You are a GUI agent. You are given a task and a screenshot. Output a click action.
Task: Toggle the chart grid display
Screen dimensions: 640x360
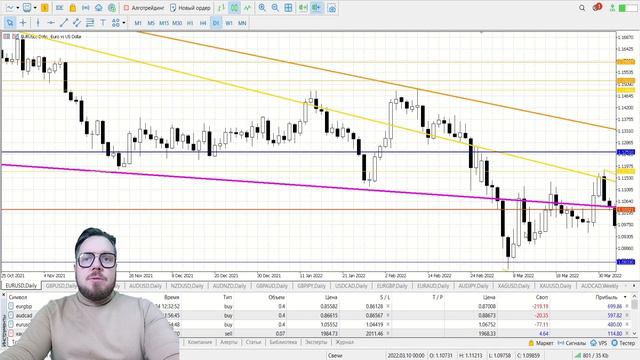tap(288, 8)
